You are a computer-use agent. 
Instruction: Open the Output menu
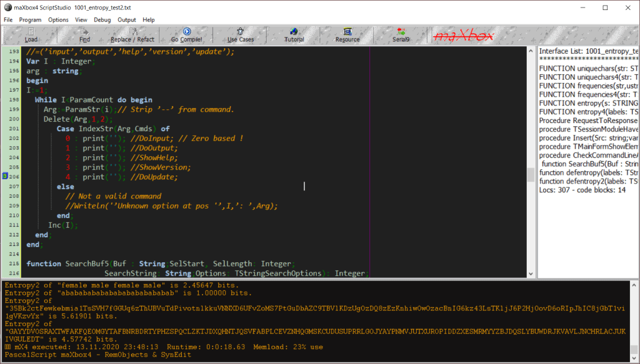(x=127, y=20)
